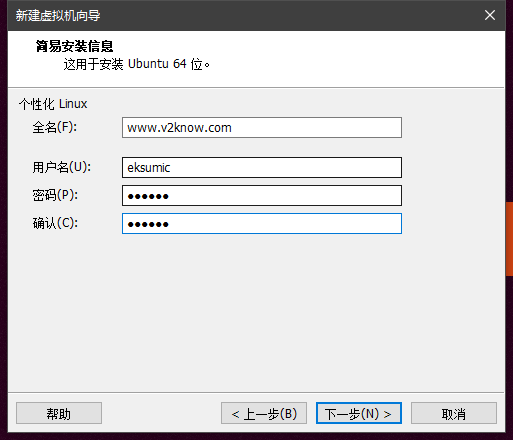
Task: Click the 全名(F): label
Action: click(x=55, y=127)
